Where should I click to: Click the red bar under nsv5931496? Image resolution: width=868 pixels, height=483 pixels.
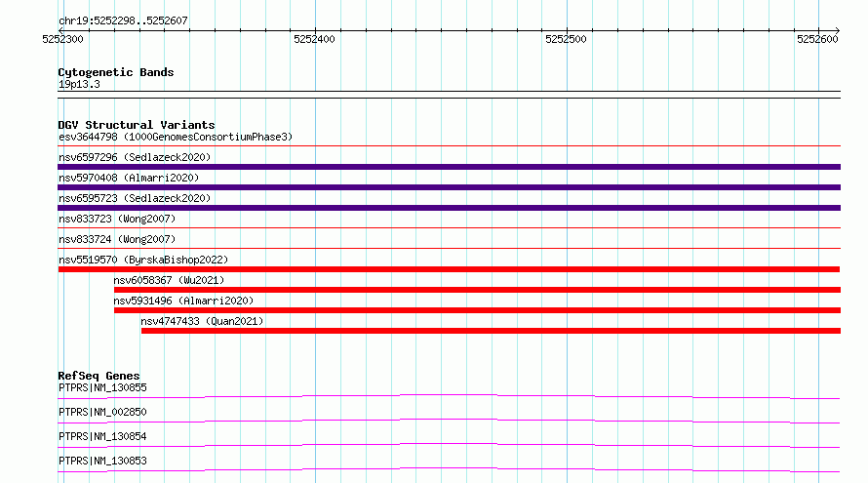click(477, 310)
